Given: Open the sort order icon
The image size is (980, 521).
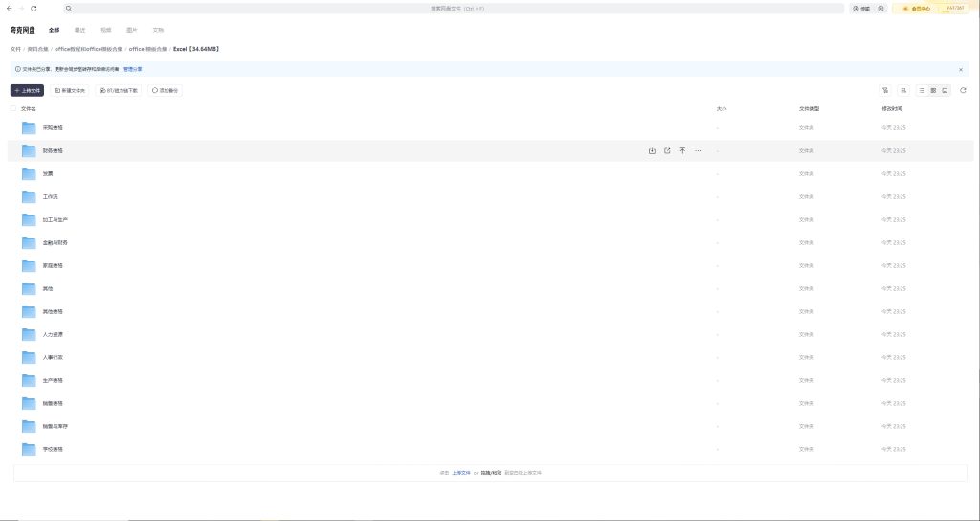Looking at the screenshot, I should [x=903, y=91].
